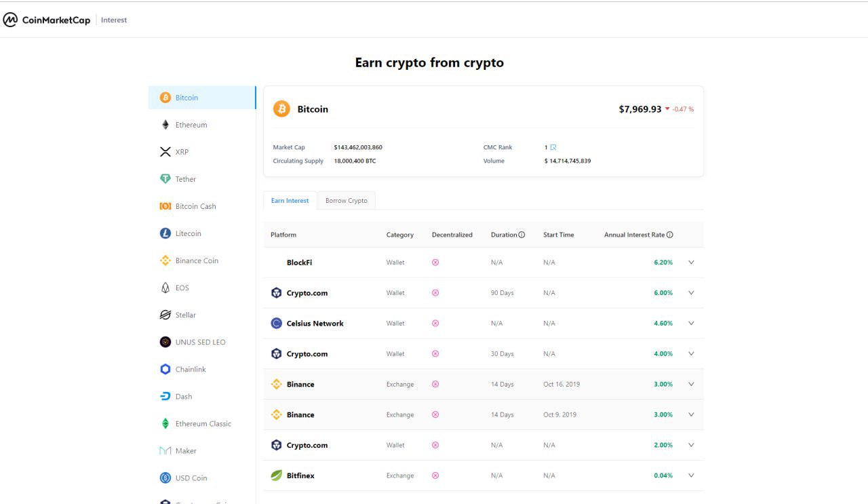The image size is (868, 504).
Task: Select Maker in the coin sidebar
Action: click(x=202, y=450)
